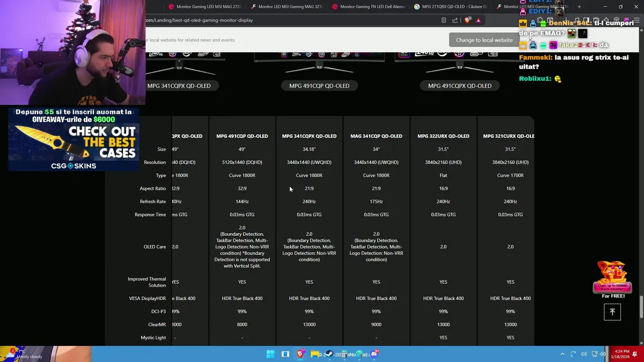This screenshot has width=644, height=362.
Task: Click the DCI-P3 row label
Action: tap(158, 312)
